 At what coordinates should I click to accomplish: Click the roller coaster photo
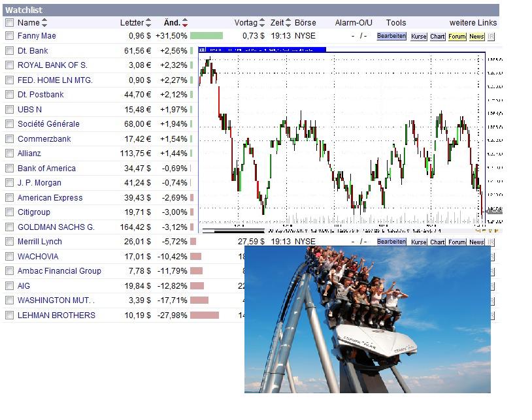coord(367,319)
